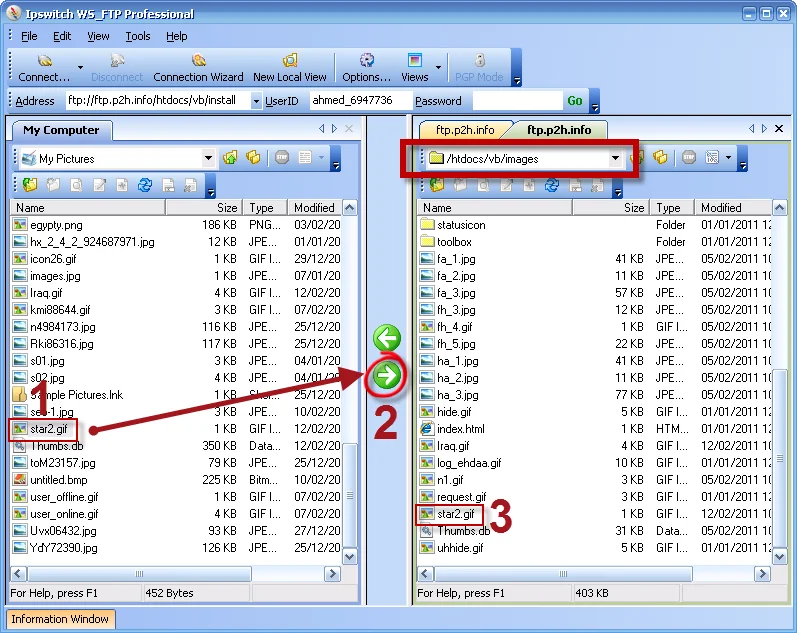Viewport: 797px width, 633px height.
Task: Refresh the local My Computer file list
Action: tap(145, 185)
